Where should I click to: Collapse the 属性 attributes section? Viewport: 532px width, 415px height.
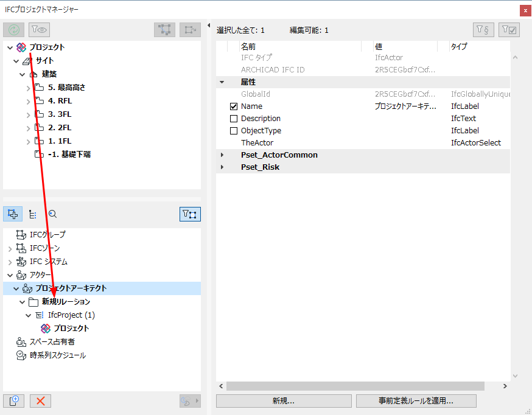[x=222, y=82]
